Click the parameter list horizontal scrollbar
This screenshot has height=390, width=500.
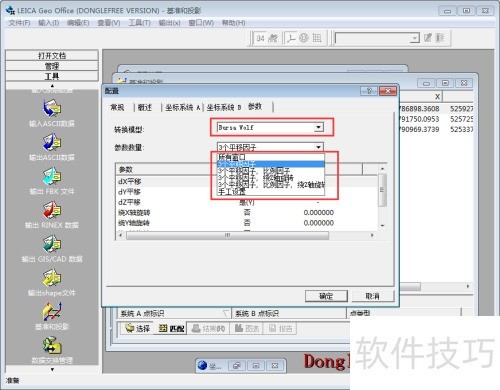coord(227,235)
